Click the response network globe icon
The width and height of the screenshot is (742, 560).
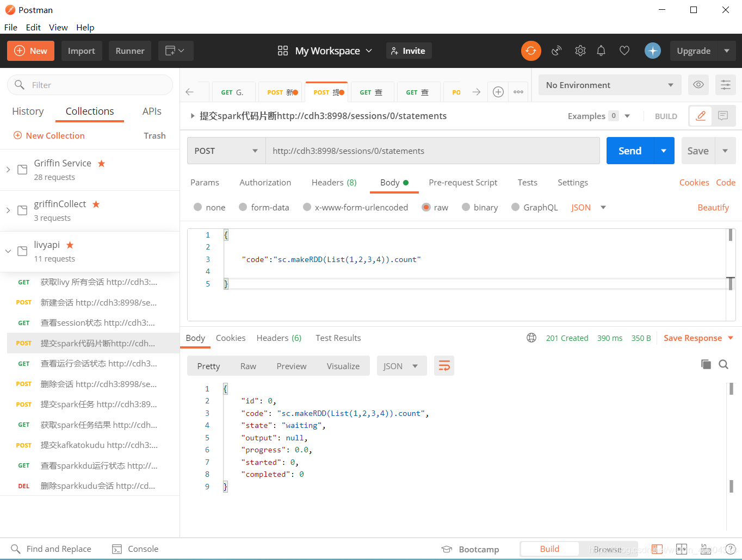pos(531,338)
